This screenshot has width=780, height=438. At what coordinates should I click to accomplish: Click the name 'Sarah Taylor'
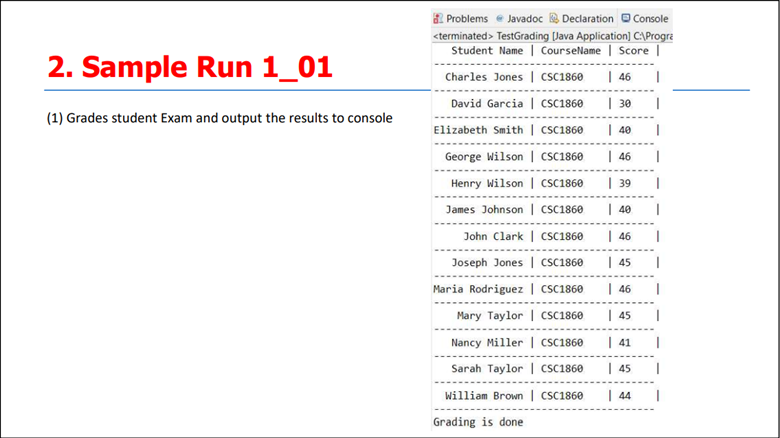487,369
